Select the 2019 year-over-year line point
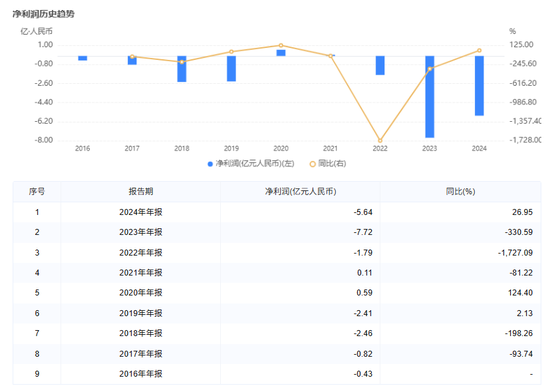This screenshot has width=550, height=392. click(x=232, y=52)
